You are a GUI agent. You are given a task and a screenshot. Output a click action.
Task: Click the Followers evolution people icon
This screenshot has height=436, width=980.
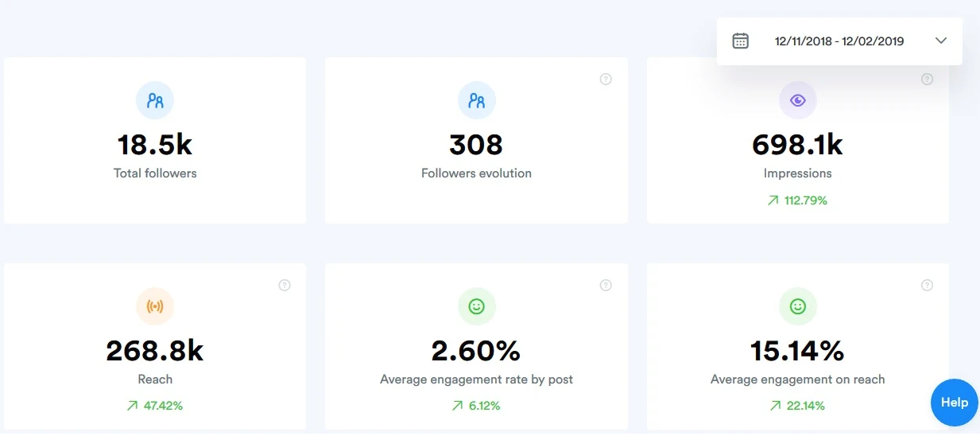point(477,100)
